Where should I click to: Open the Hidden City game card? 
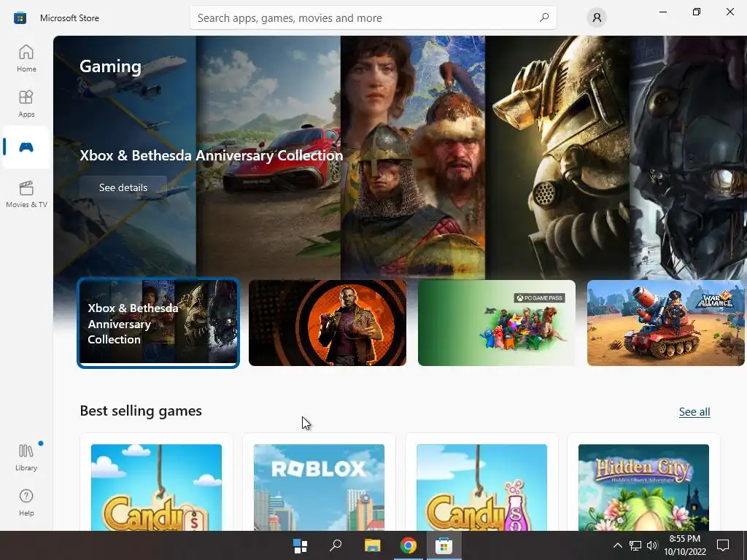click(x=643, y=483)
